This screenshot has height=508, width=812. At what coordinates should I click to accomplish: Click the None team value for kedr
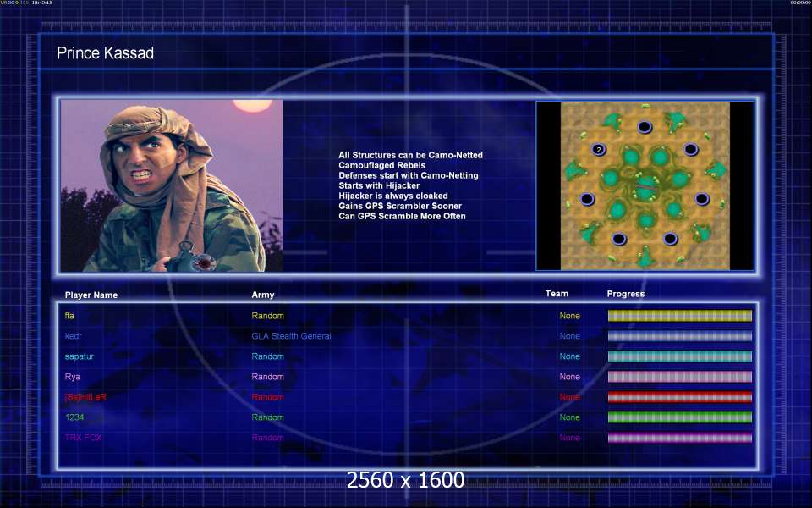click(569, 336)
